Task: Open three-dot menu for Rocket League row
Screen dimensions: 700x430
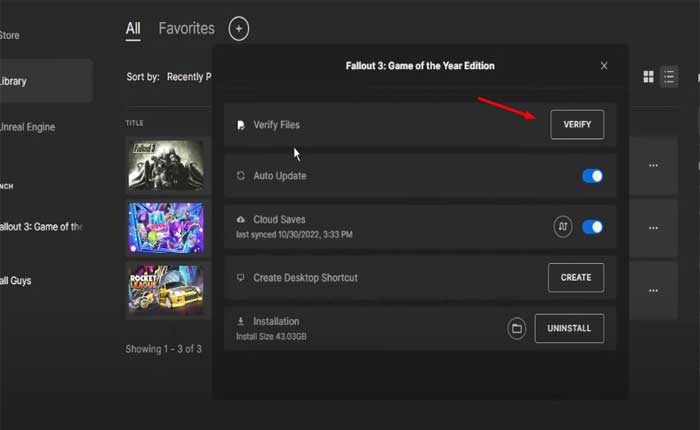Action: 654,290
